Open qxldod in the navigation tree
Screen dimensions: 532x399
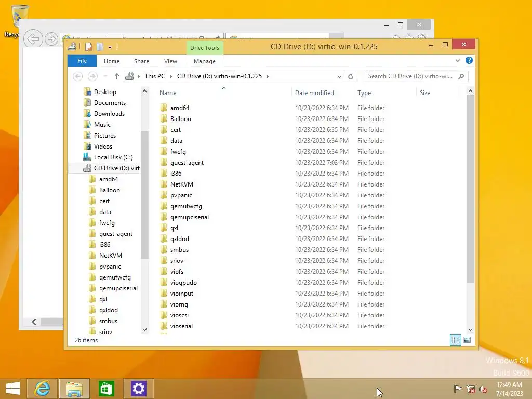[x=108, y=310]
